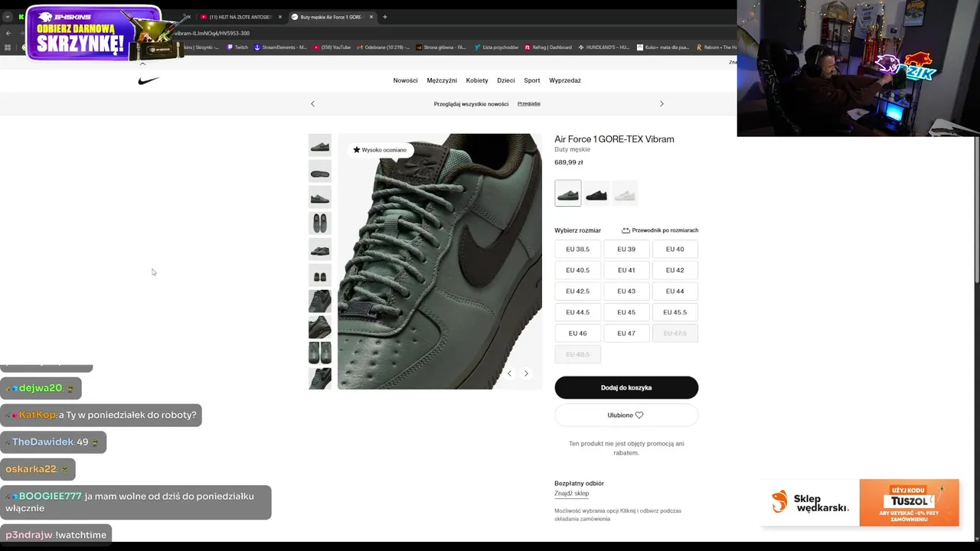The width and height of the screenshot is (980, 551).
Task: Select the white colorway swatch
Action: click(625, 194)
